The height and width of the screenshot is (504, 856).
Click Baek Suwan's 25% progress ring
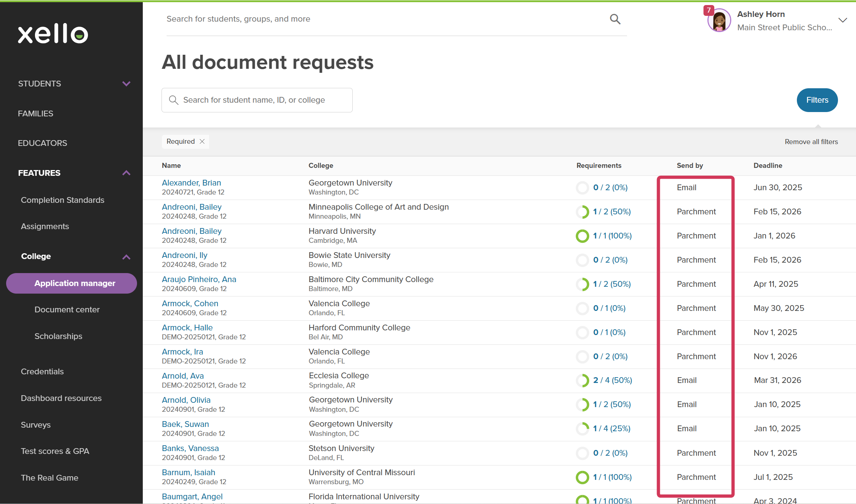click(x=582, y=429)
